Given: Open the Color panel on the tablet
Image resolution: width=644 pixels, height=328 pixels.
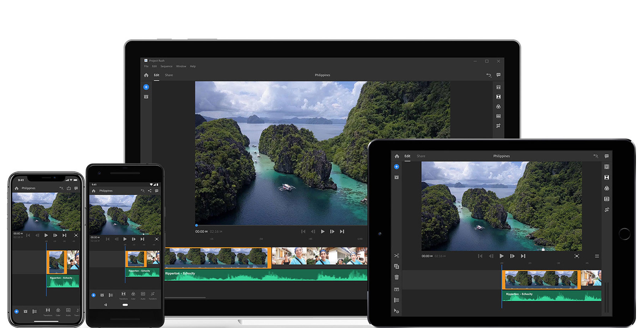Looking at the screenshot, I should (x=607, y=189).
